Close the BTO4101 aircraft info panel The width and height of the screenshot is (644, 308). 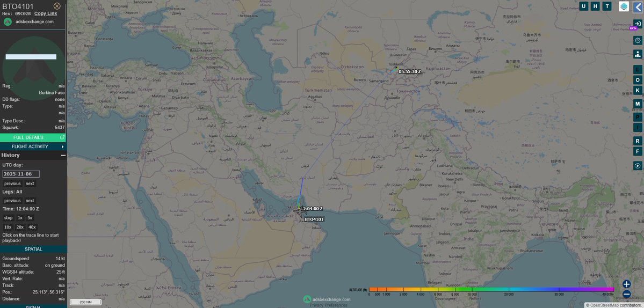click(x=57, y=6)
